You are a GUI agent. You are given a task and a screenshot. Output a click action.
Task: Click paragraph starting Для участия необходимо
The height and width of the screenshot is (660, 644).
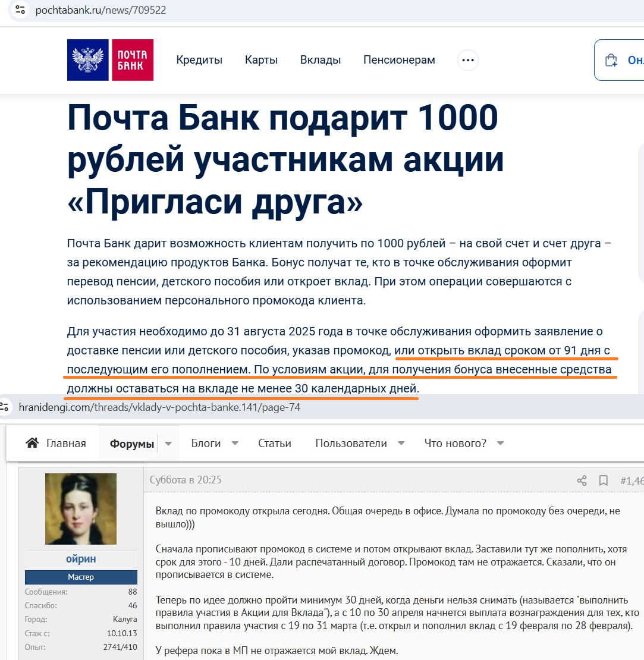pyautogui.click(x=338, y=360)
